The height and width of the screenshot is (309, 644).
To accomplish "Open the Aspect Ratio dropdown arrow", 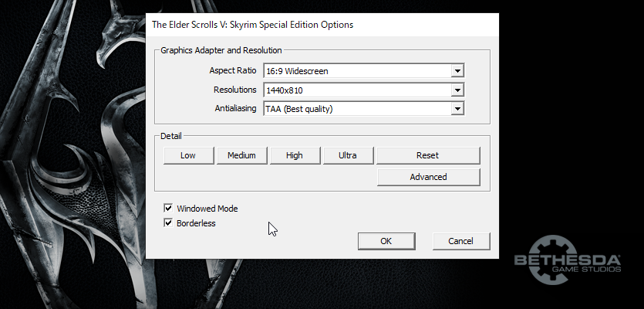I will coord(457,71).
